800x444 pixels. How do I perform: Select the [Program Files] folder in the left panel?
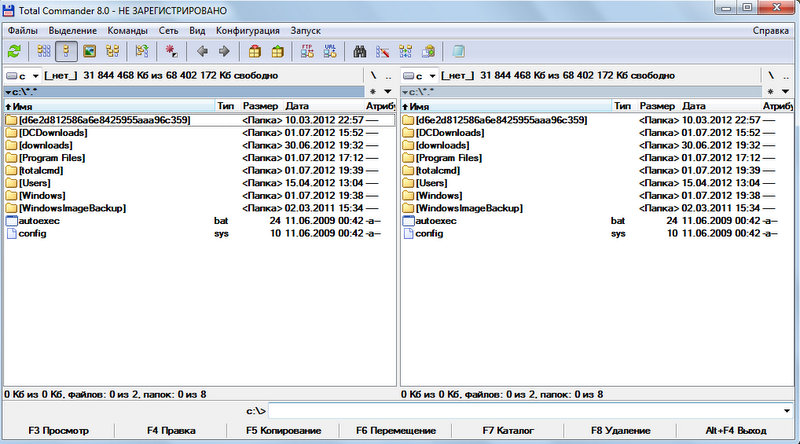click(199, 158)
